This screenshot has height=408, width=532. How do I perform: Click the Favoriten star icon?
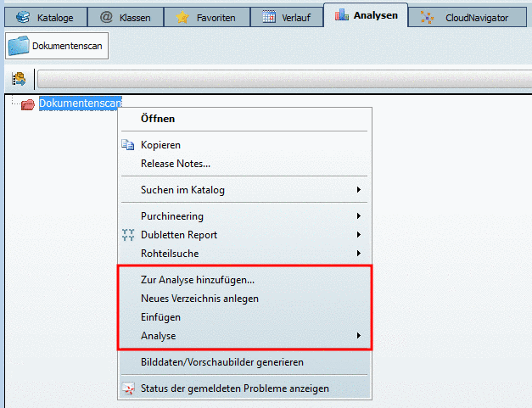pyautogui.click(x=182, y=17)
